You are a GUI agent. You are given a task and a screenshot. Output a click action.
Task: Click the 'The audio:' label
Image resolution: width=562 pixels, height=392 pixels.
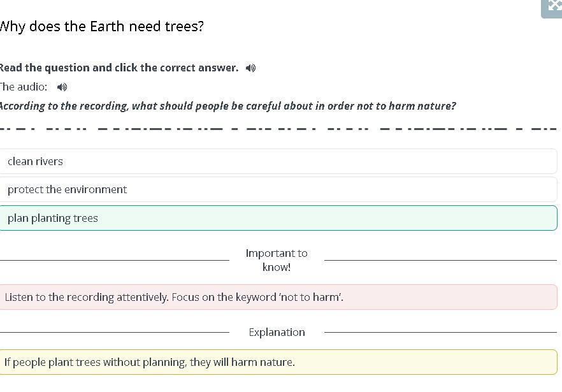tap(24, 87)
